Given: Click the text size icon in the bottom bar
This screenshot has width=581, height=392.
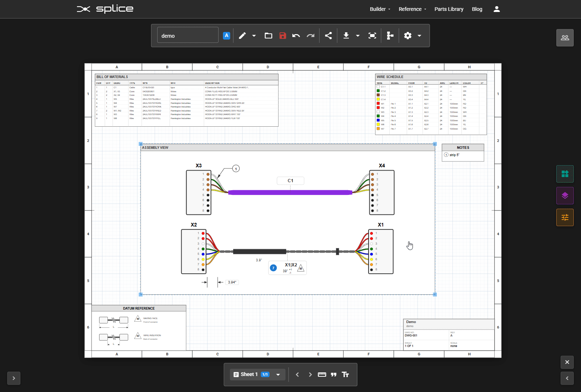Looking at the screenshot, I should click(x=345, y=374).
